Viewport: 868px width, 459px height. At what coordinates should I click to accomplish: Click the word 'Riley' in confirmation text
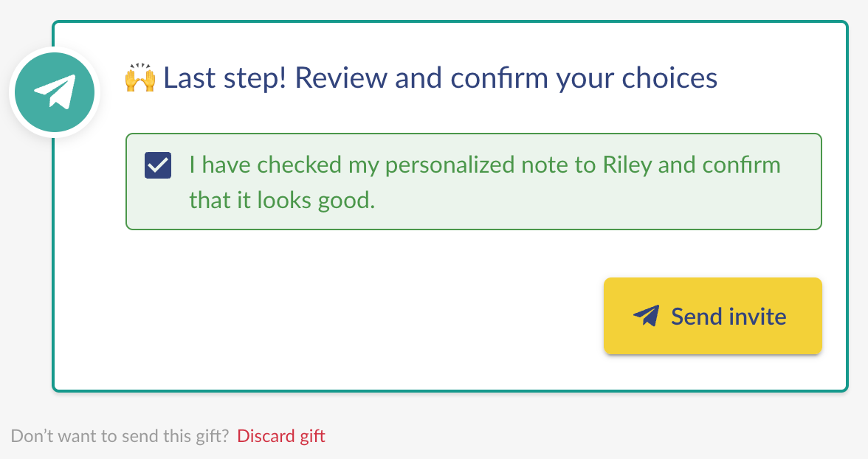(x=627, y=165)
